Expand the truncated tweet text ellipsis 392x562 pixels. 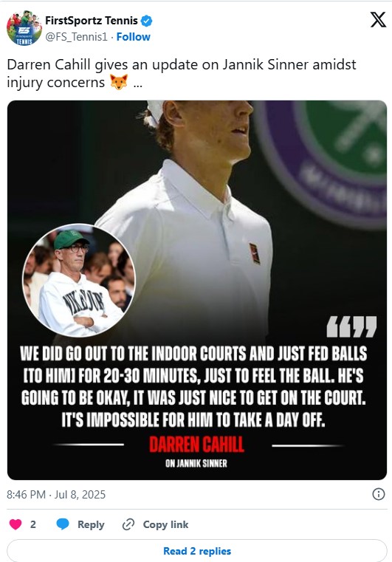(137, 83)
